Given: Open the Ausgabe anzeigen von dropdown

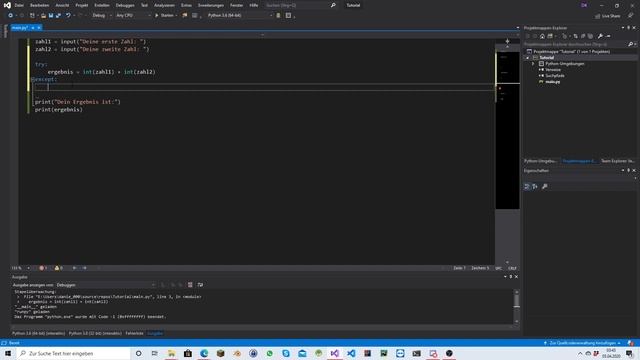Looking at the screenshot, I should click(106, 285).
